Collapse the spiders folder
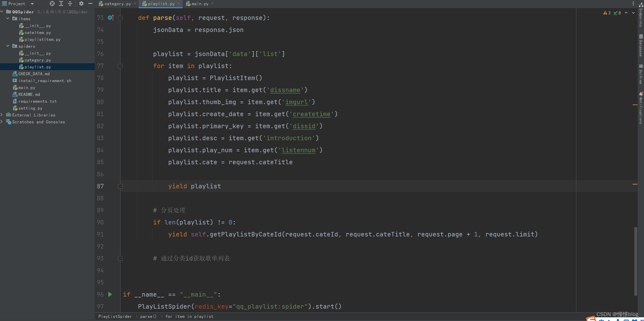This screenshot has width=644, height=321. click(8, 46)
